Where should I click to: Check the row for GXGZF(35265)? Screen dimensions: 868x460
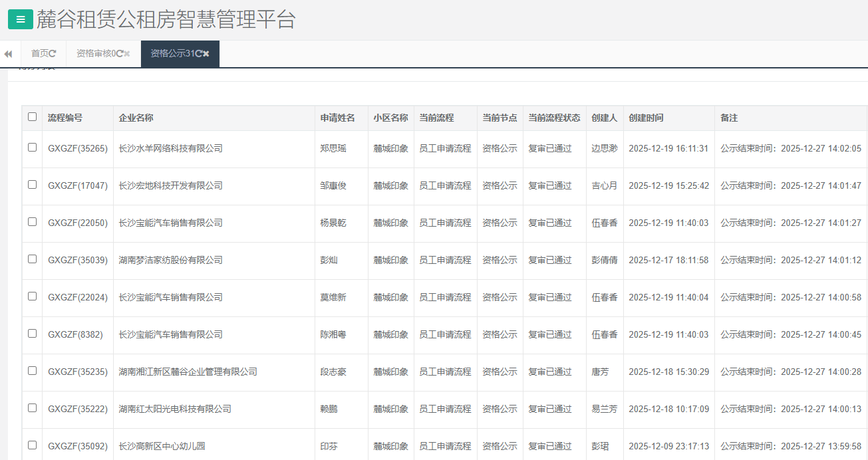pyautogui.click(x=32, y=148)
